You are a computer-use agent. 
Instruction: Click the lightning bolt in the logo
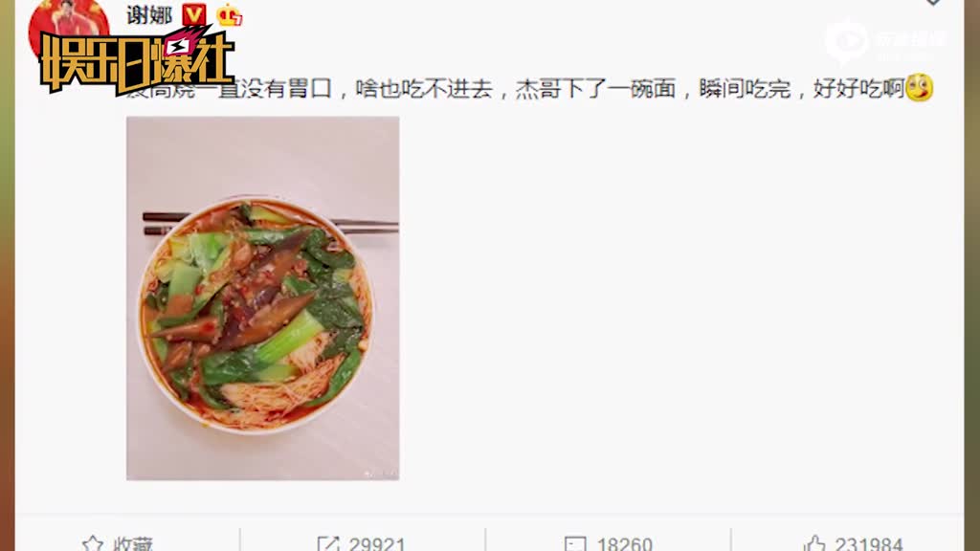coord(178,46)
